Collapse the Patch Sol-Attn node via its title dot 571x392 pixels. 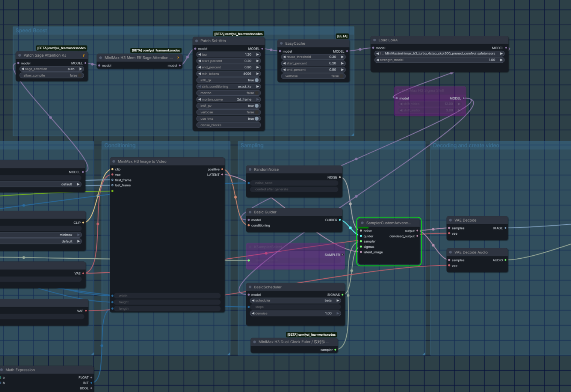pos(196,41)
